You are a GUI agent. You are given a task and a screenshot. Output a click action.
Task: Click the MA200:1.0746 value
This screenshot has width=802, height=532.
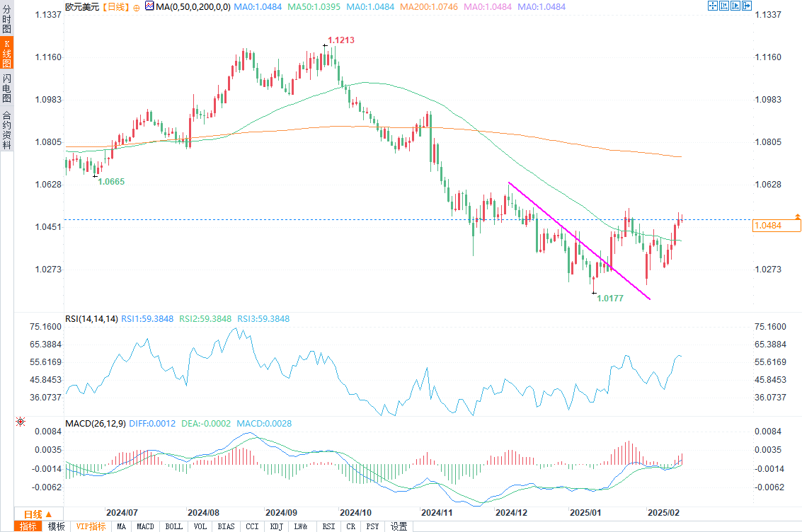click(429, 6)
